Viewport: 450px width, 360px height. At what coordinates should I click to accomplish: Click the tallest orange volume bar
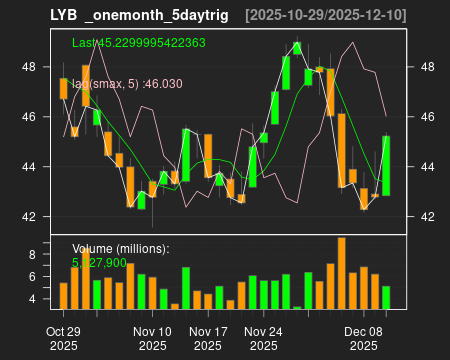(341, 273)
